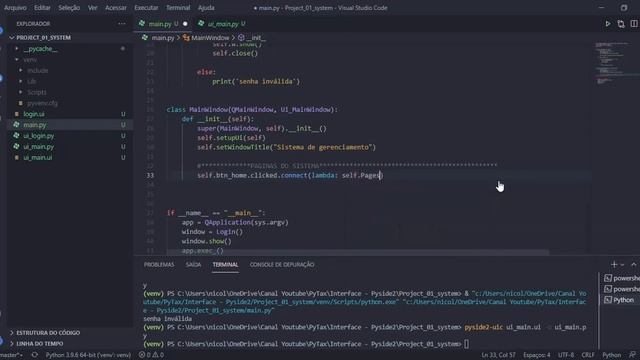Screen dimensions: 640x360
Task: Change indentation via Espaços: 4
Action: 537,355
